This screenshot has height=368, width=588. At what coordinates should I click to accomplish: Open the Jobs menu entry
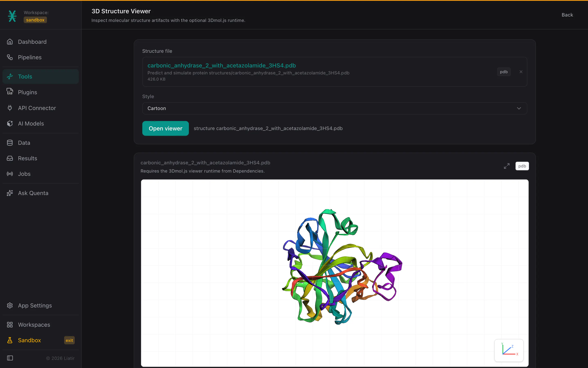41,174
